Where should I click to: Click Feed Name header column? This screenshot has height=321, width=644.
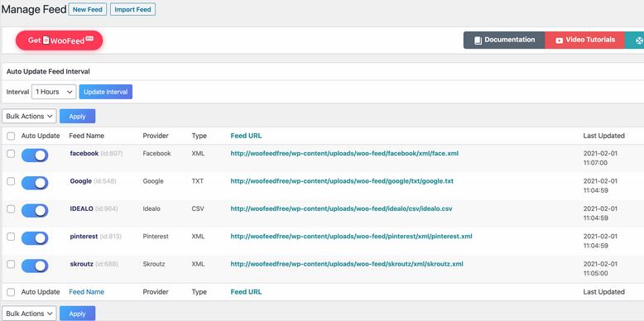pos(87,136)
